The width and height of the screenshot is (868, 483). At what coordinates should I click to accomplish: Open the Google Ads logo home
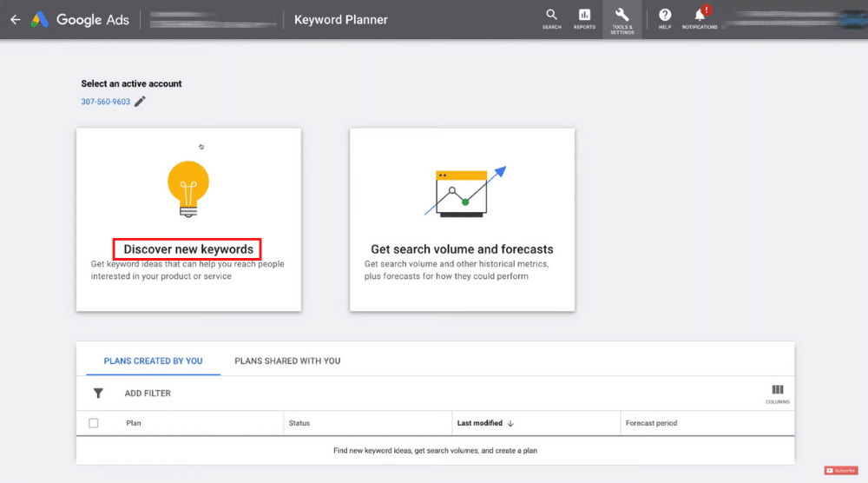80,20
